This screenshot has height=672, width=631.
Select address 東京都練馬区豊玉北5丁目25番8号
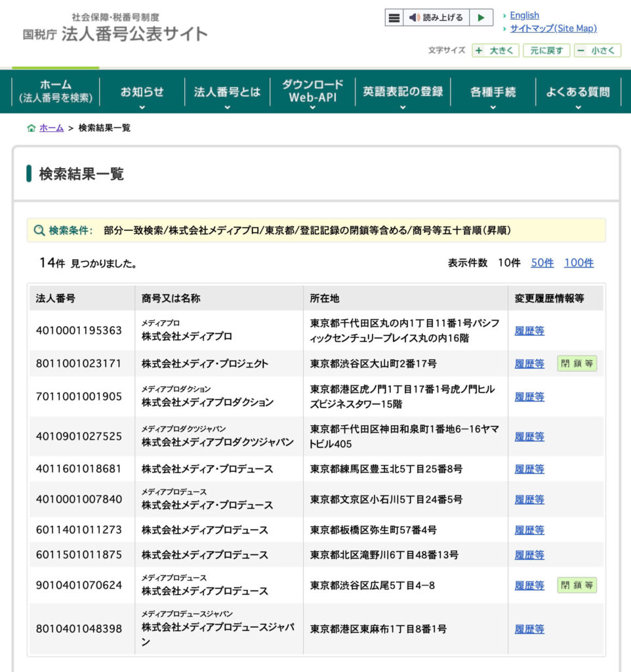[386, 469]
